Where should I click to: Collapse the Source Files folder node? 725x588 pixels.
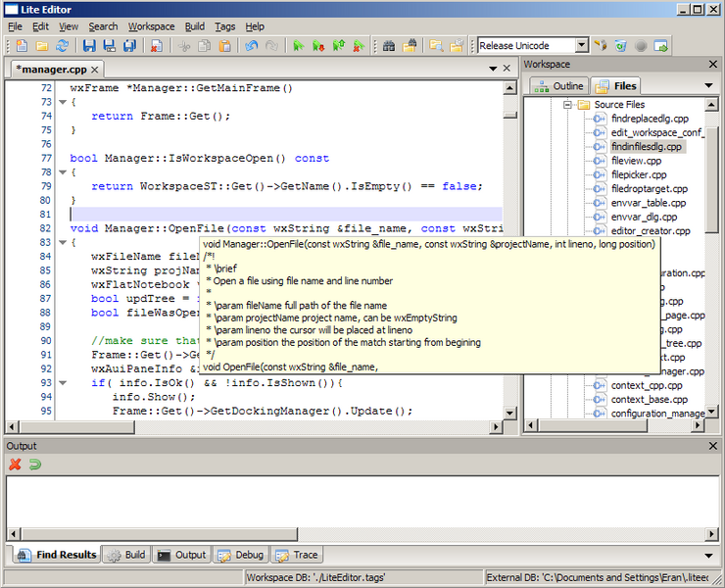point(565,104)
